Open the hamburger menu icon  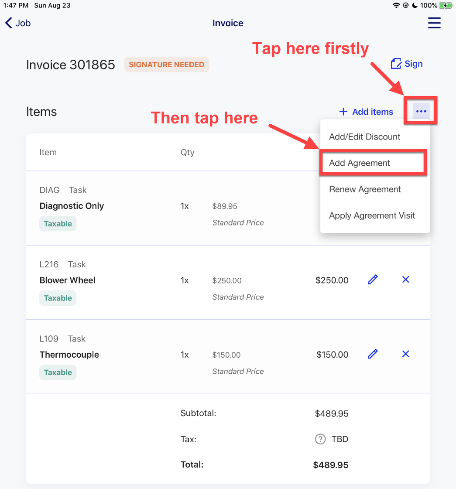tap(434, 23)
